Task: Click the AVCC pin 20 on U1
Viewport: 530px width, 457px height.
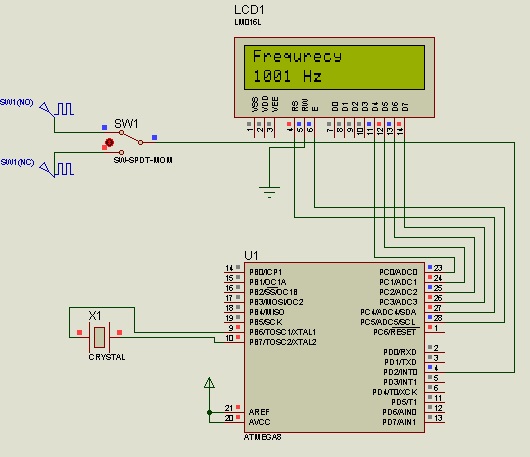Action: point(234,419)
